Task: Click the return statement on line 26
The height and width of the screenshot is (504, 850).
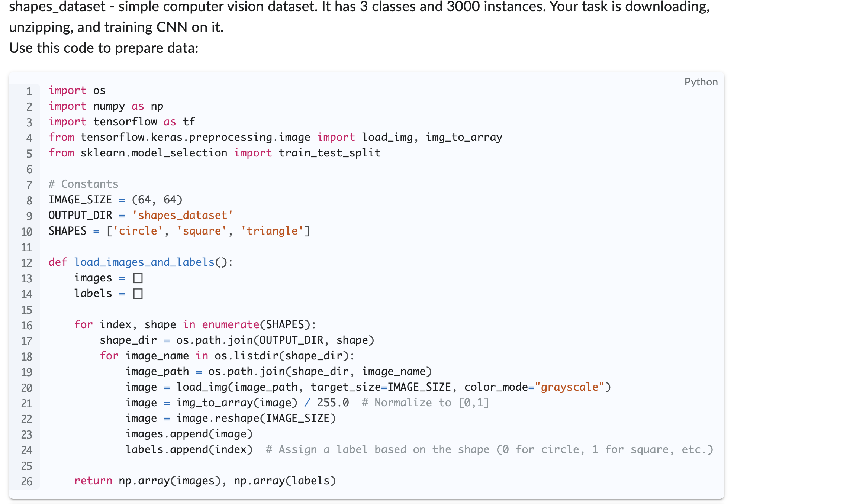Action: pyautogui.click(x=93, y=480)
